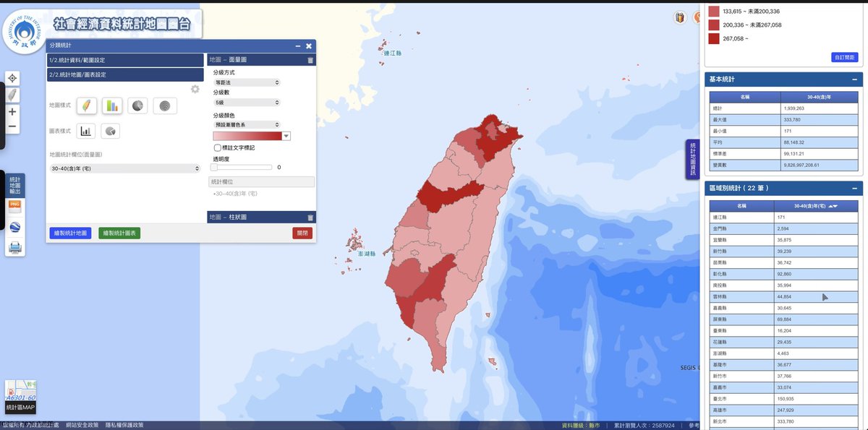Viewport: 868px width, 430px height.
Task: Select the 屏東縣 row in the table
Action: [x=783, y=319]
